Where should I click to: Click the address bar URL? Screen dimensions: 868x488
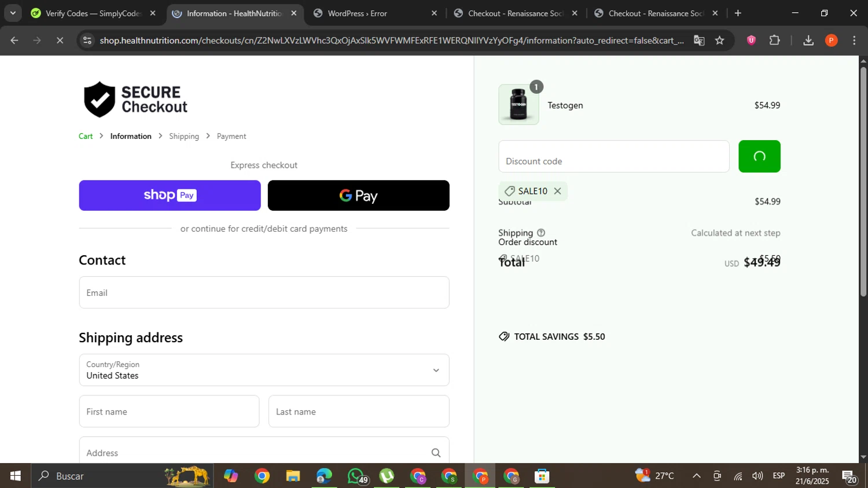(x=391, y=41)
